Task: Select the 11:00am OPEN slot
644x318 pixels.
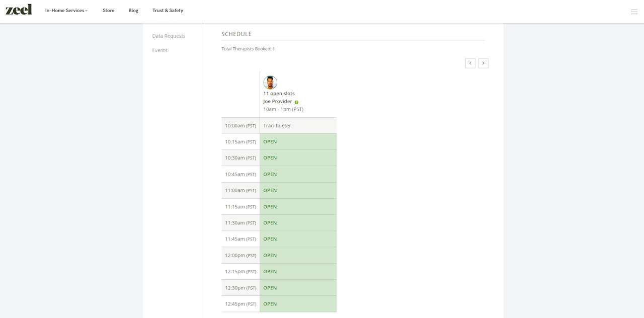Action: pos(298,191)
